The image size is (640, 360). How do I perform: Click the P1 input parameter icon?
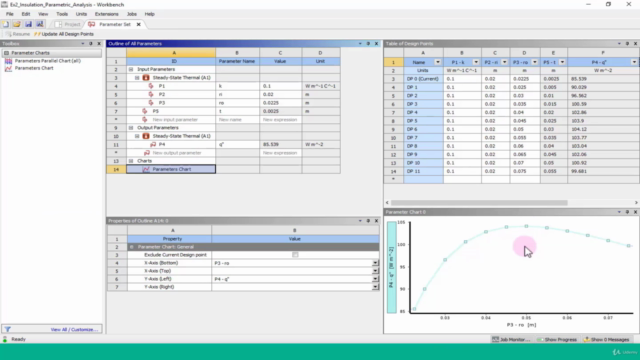tap(151, 86)
